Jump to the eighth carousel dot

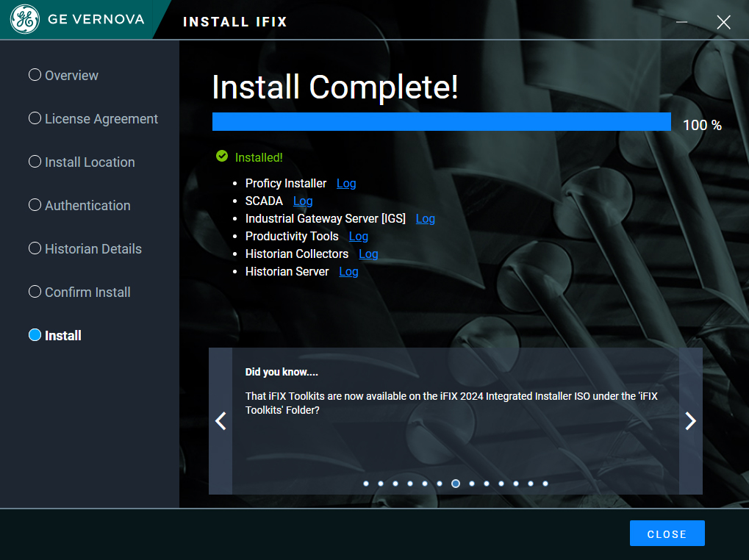tap(472, 484)
